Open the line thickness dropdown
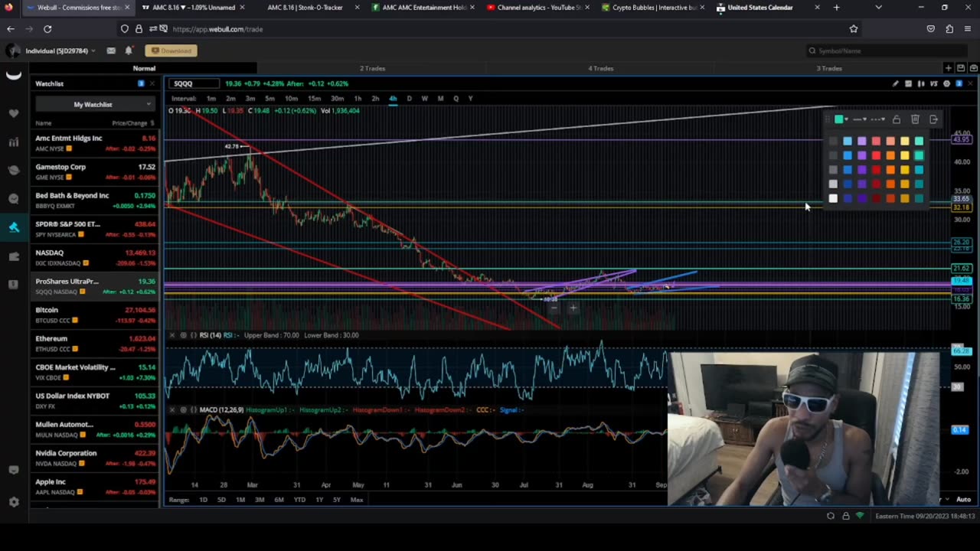This screenshot has height=551, width=980. 860,119
